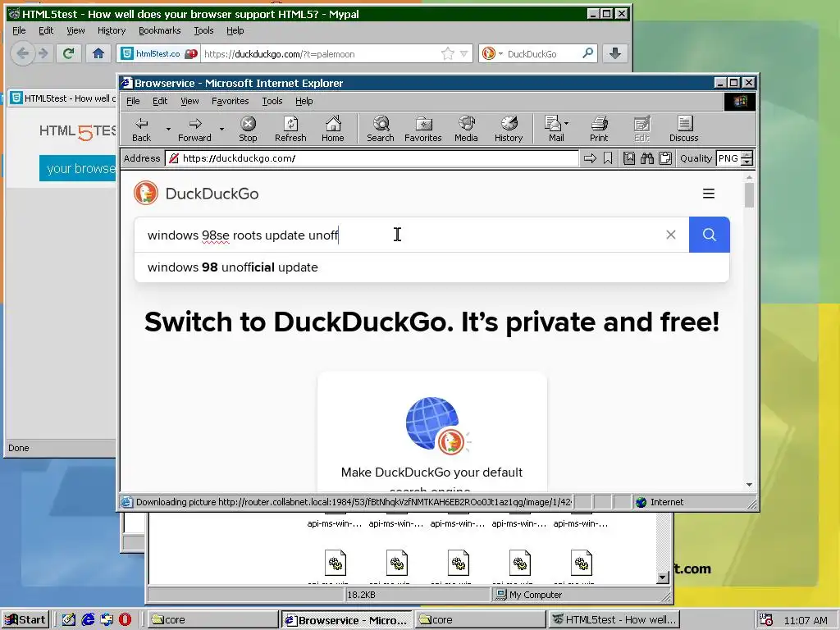Click the clipboard icon near Quality
The height and width of the screenshot is (630, 840).
pyautogui.click(x=665, y=158)
